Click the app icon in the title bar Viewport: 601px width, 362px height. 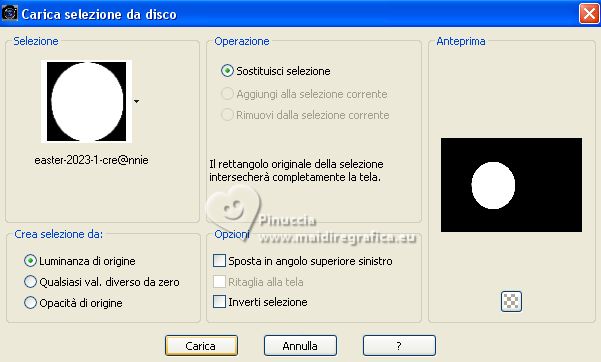coord(9,13)
